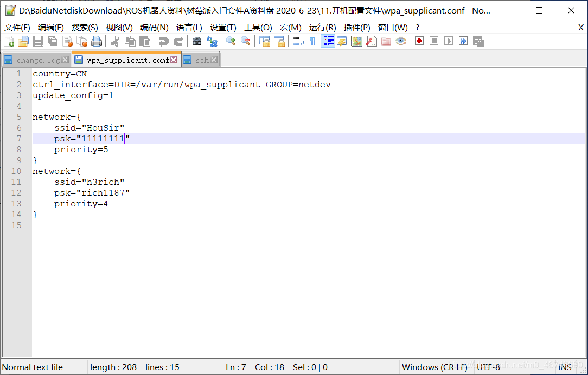The height and width of the screenshot is (375, 588).
Task: Toggle the indent guide button
Action: (x=328, y=41)
